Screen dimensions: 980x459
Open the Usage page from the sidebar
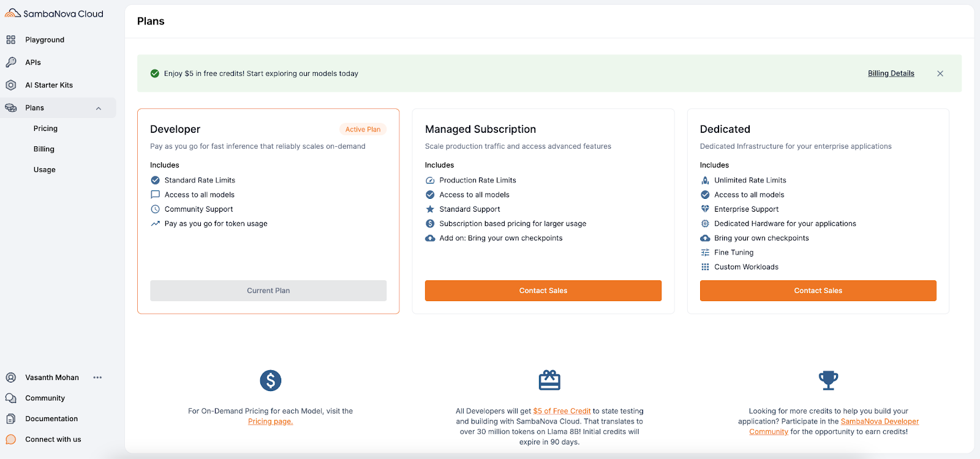pos(44,170)
